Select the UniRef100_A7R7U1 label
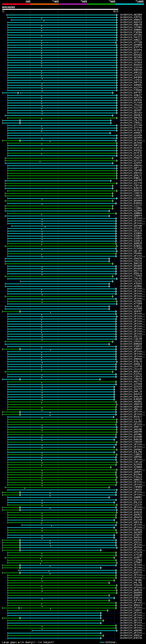 coord(131,17)
